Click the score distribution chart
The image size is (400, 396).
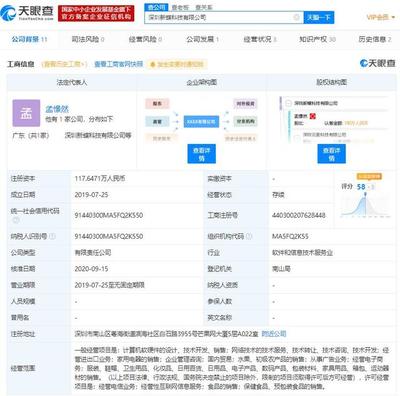pos(365,205)
